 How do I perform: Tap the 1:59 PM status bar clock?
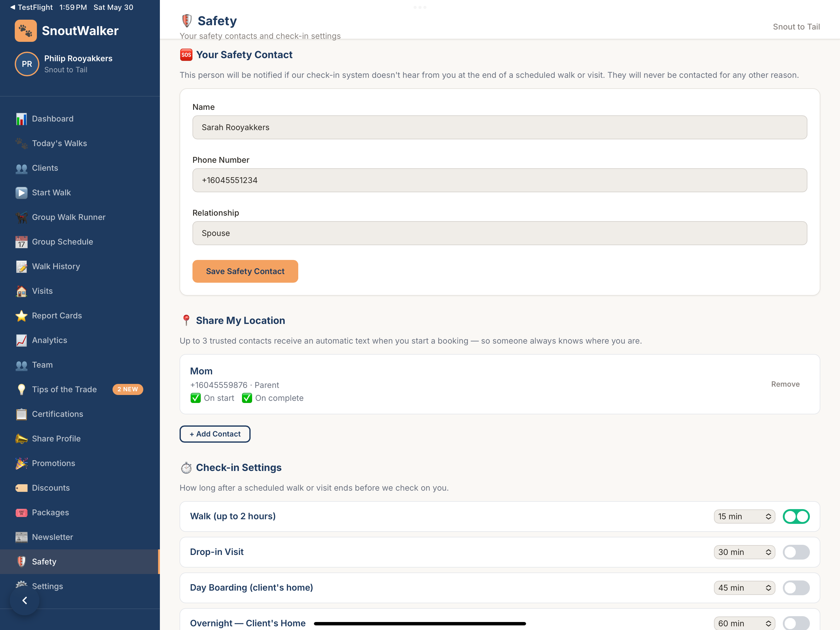[73, 7]
